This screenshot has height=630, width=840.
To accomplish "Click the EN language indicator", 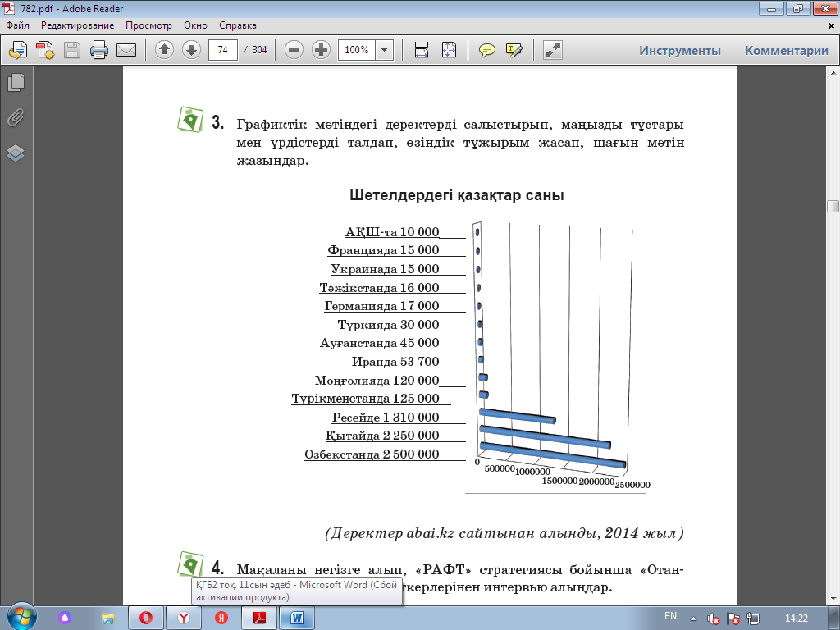I will coord(670,616).
